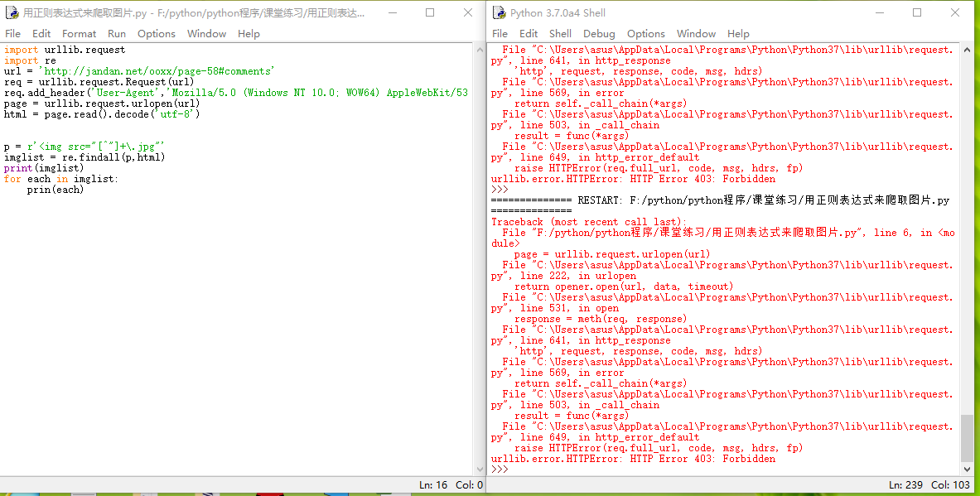Open the Shell menu in Python Shell

click(x=560, y=34)
